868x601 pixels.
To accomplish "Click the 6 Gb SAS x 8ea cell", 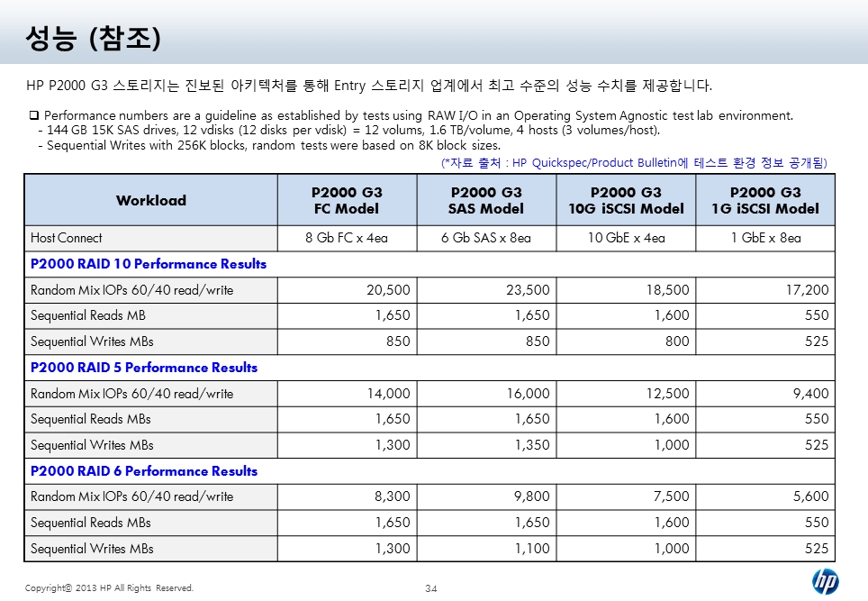I will coord(486,238).
